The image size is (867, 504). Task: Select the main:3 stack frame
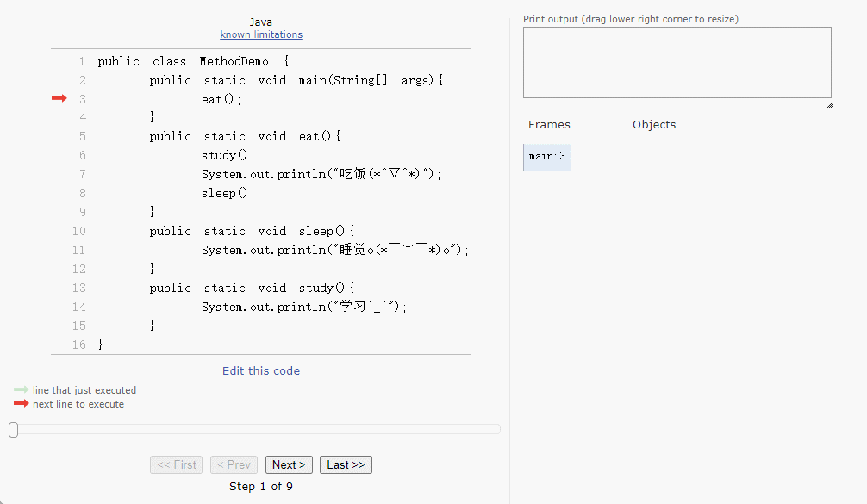(547, 157)
